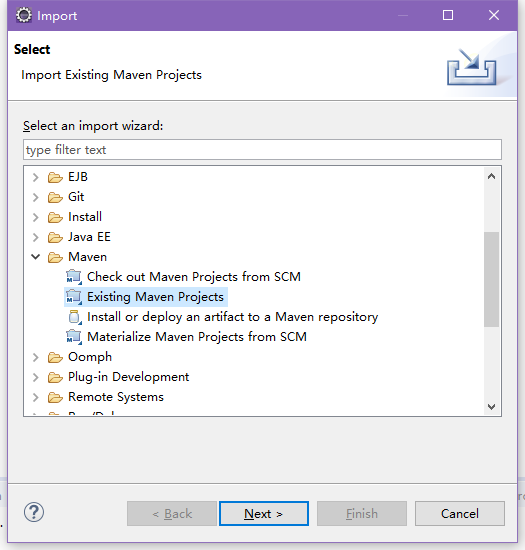Maximize the Import dialog window
Viewport: 525px width, 550px height.
point(448,15)
